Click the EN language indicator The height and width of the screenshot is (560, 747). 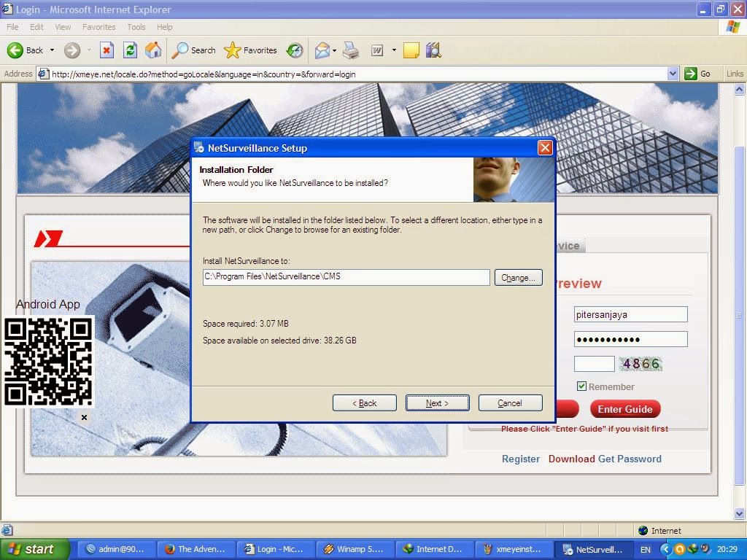[645, 550]
